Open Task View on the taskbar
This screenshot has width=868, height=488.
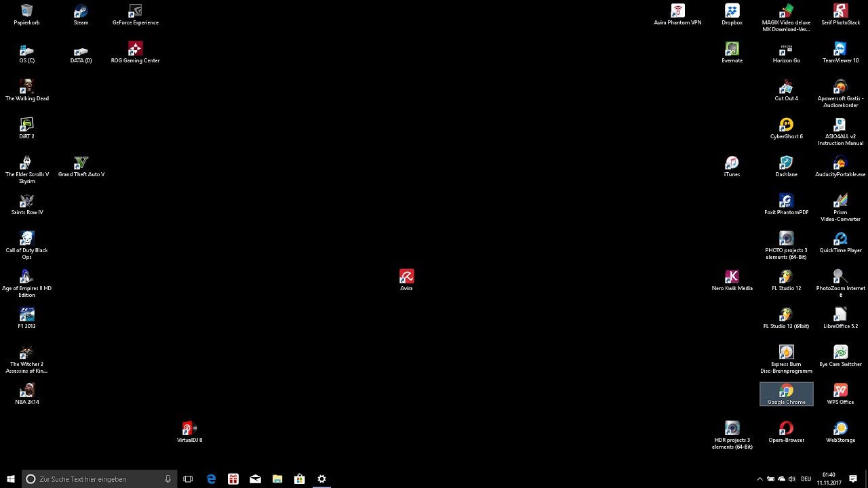(188, 479)
